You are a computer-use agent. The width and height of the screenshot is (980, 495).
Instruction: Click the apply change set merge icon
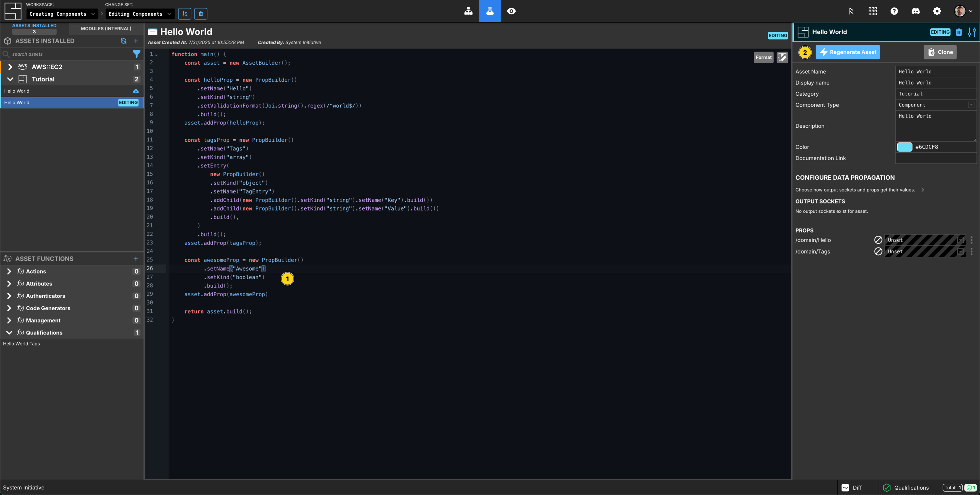pyautogui.click(x=184, y=14)
